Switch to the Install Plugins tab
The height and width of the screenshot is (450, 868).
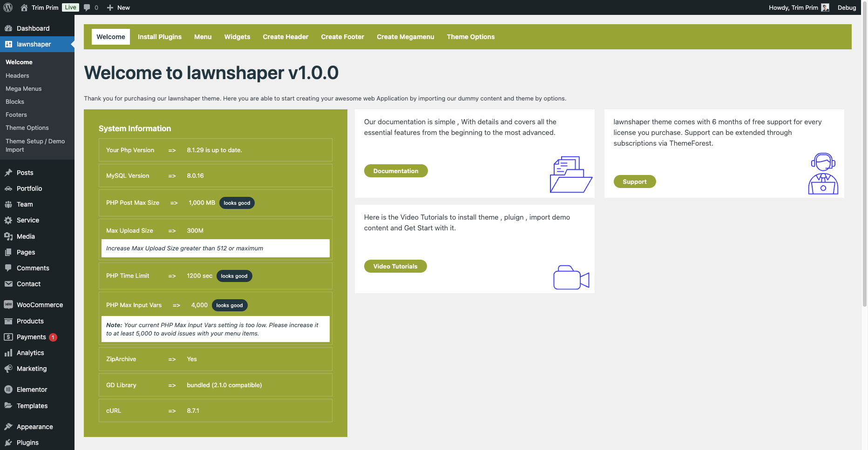pos(159,37)
